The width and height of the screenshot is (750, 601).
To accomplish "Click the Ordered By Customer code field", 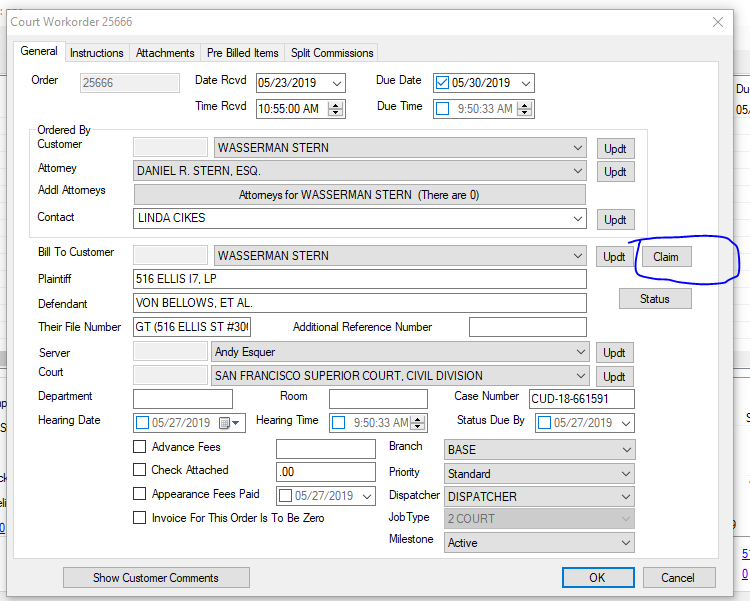I will click(x=170, y=147).
